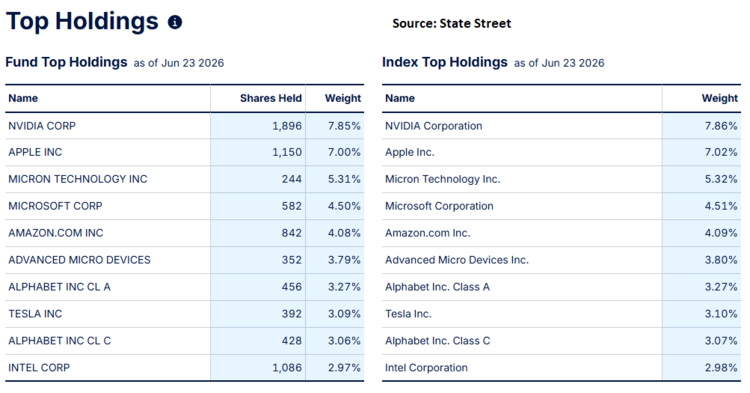Viewport: 750px width, 393px height.
Task: Click Microsoft Corporation in index holdings
Action: click(440, 206)
